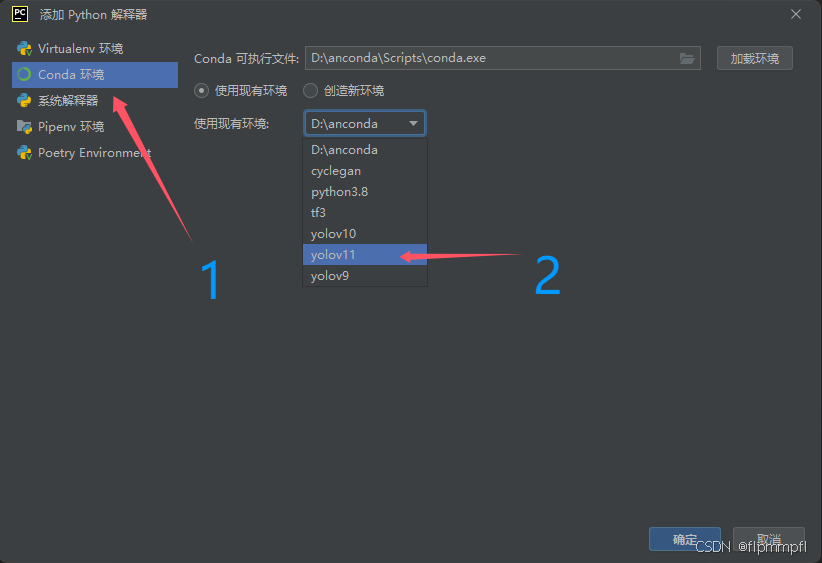This screenshot has height=563, width=822.
Task: Click the Pipenv folder icon
Action: (x=24, y=127)
